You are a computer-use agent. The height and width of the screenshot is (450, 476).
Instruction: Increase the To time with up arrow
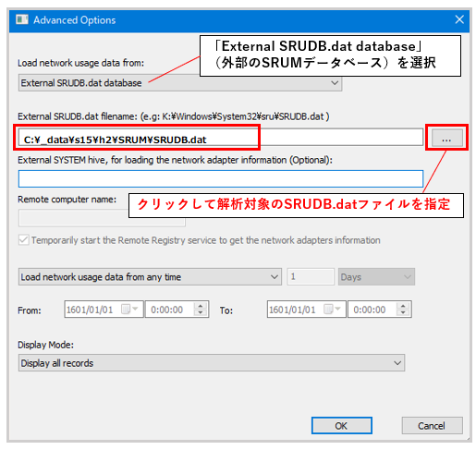coord(403,306)
